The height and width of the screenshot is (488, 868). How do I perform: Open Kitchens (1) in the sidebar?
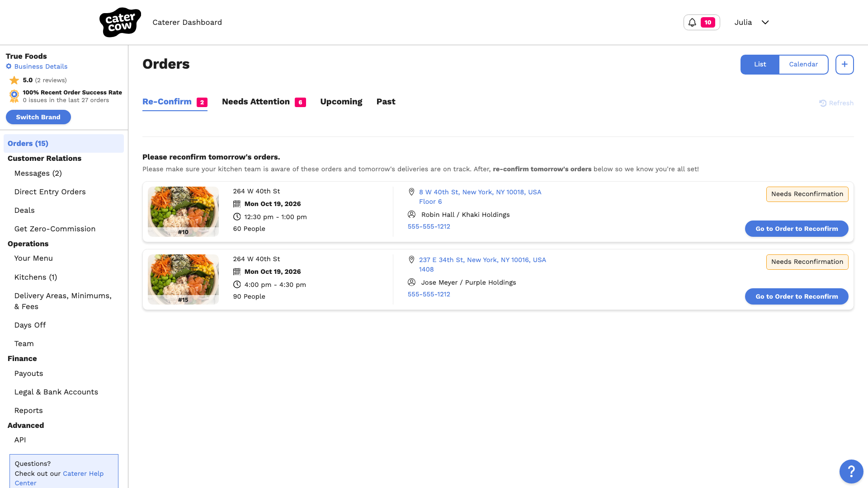pyautogui.click(x=35, y=277)
